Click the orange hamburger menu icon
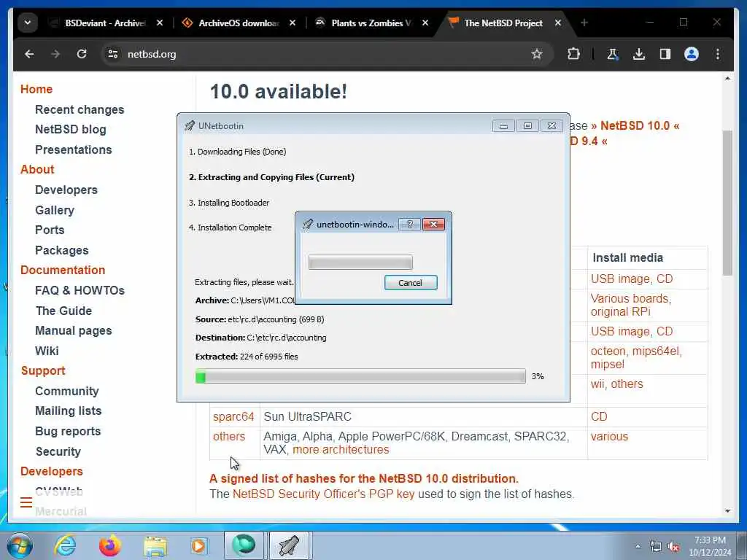This screenshot has width=747, height=560. [26, 502]
